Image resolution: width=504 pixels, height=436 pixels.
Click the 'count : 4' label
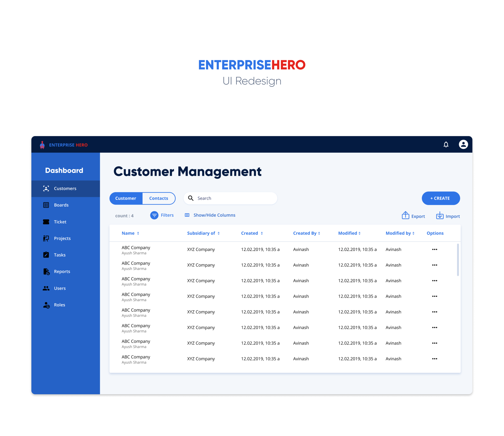124,216
